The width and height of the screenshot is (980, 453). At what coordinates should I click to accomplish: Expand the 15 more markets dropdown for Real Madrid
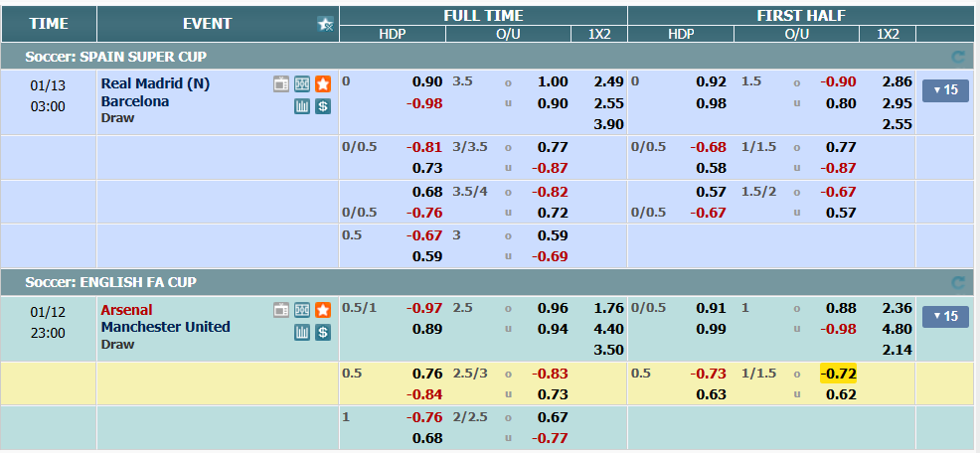(x=943, y=90)
